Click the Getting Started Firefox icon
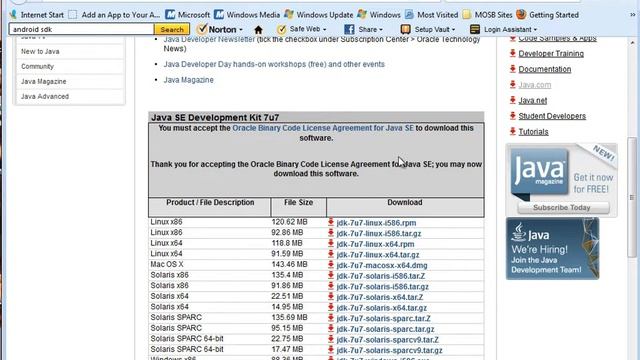Screen dimensions: 640x360 pyautogui.click(x=521, y=15)
